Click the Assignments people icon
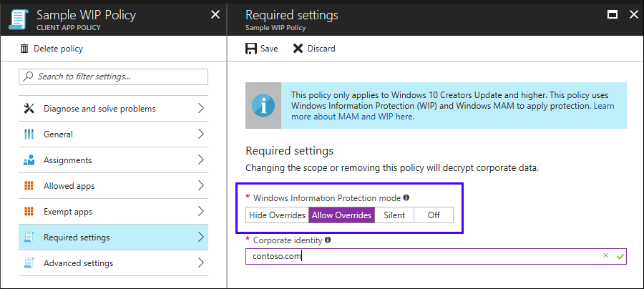 tap(29, 160)
